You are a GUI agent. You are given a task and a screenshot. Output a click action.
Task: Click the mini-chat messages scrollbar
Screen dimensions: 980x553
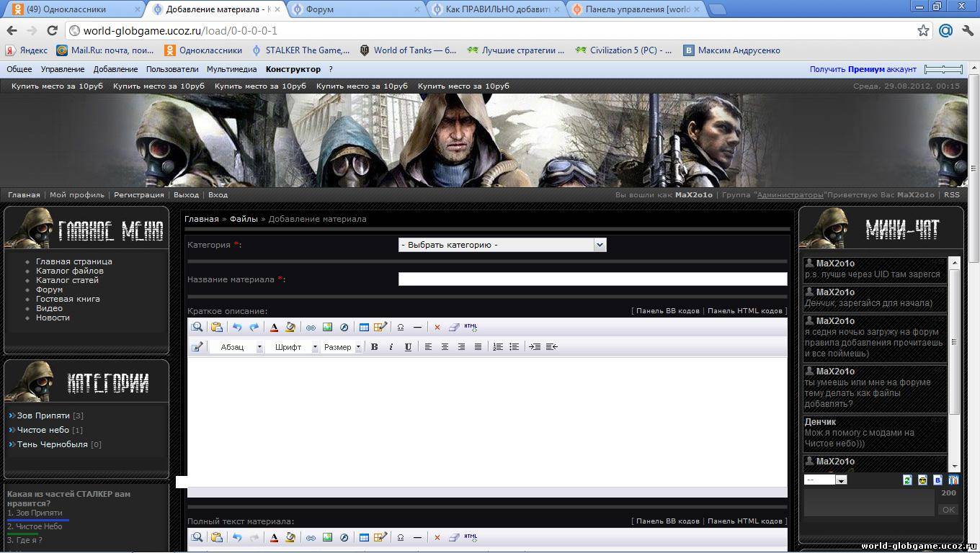point(955,364)
